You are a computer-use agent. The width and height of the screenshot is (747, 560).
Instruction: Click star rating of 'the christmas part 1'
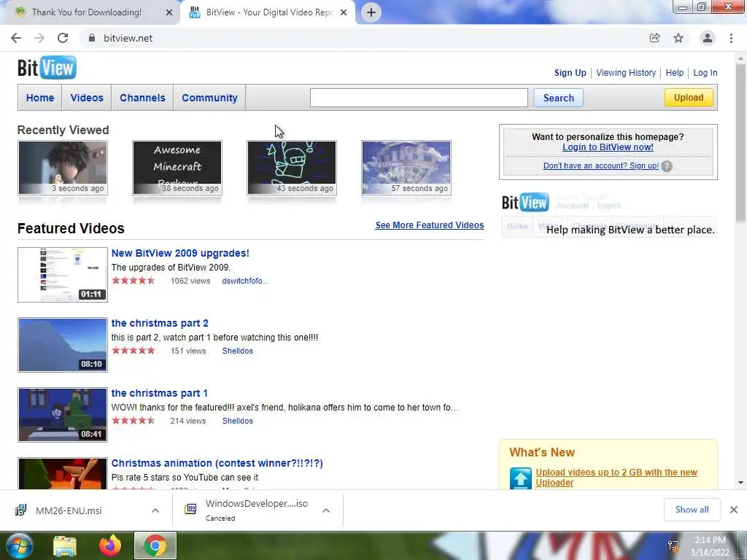133,421
